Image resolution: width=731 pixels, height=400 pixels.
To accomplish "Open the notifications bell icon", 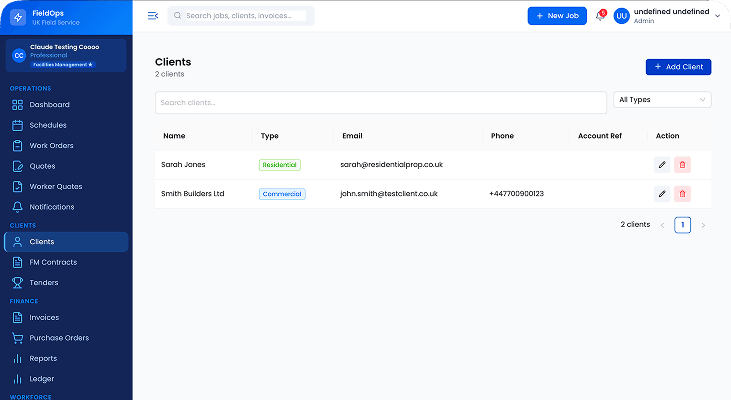I will [600, 16].
